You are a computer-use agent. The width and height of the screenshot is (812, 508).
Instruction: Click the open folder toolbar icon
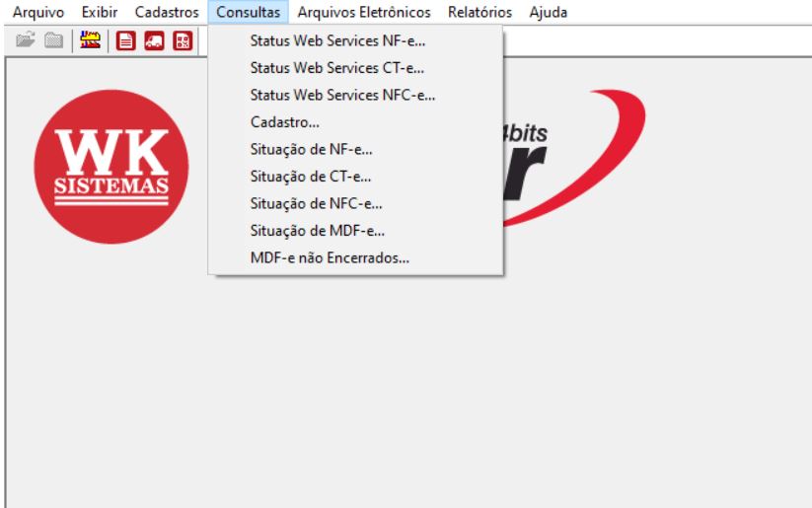coord(25,40)
